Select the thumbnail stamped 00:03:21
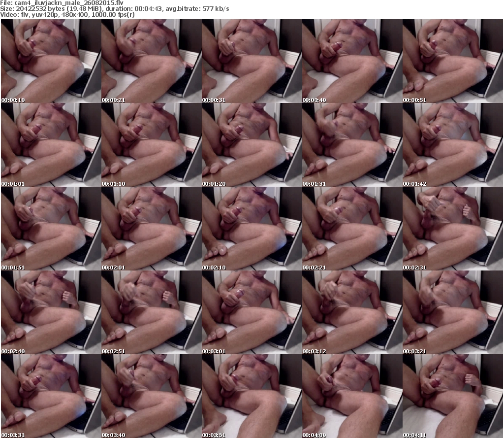This screenshot has width=504, height=438. coord(453,312)
